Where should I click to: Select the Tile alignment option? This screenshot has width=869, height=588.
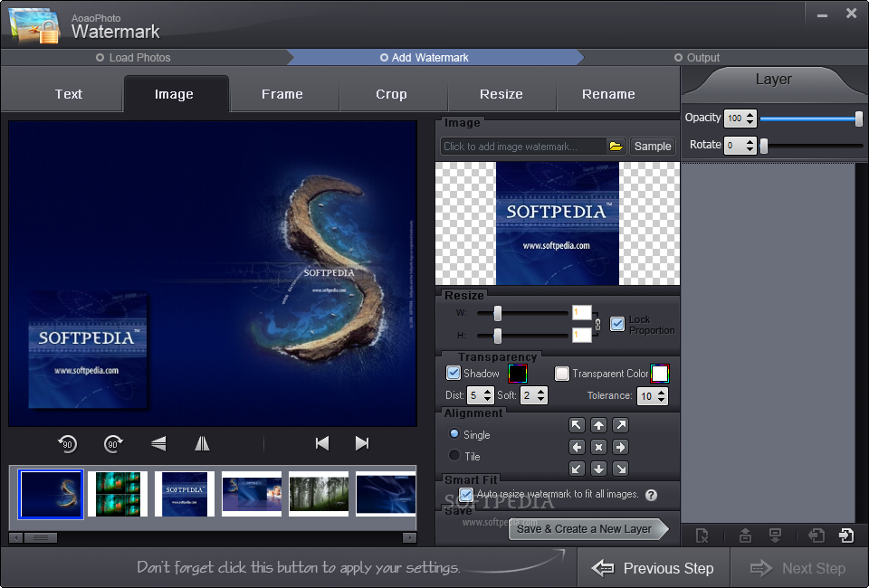pyautogui.click(x=454, y=455)
